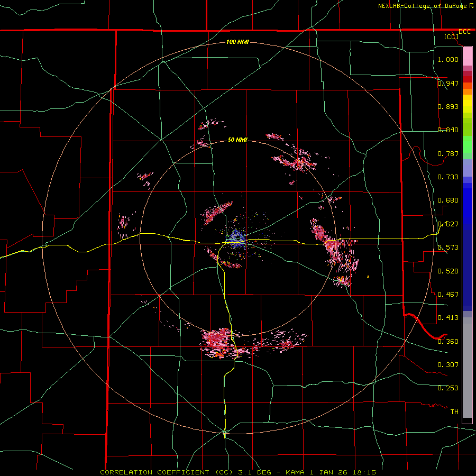
Task: Click the 0.307 color scale value
Action: [x=448, y=364]
